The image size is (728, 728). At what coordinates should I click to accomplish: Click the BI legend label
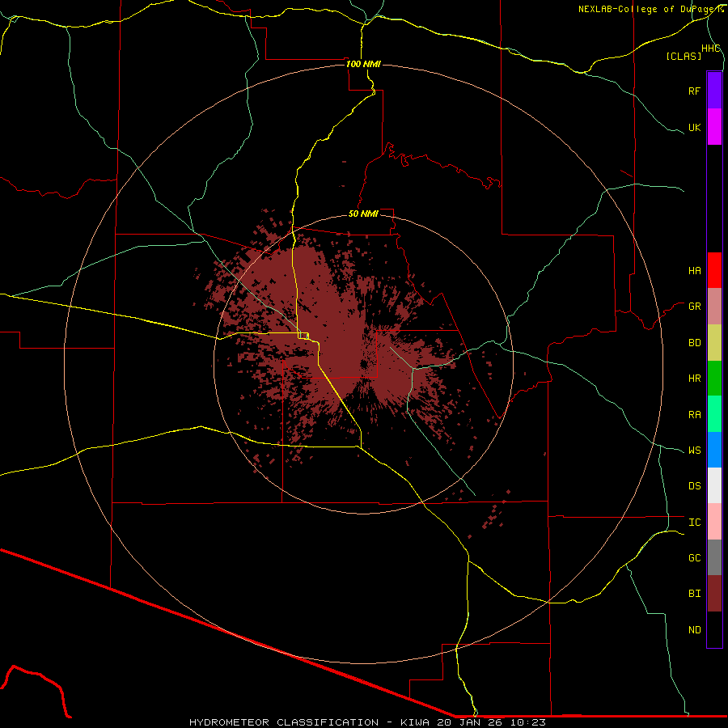tap(694, 594)
